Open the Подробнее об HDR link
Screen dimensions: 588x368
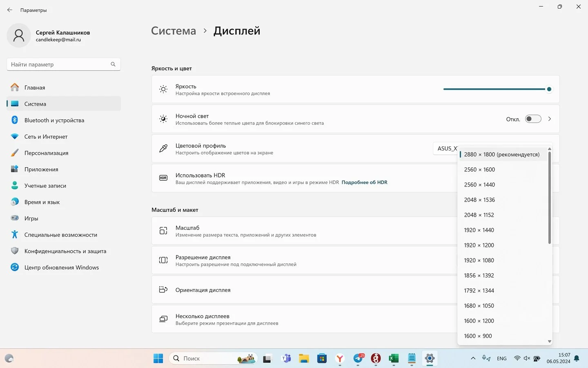pyautogui.click(x=364, y=182)
